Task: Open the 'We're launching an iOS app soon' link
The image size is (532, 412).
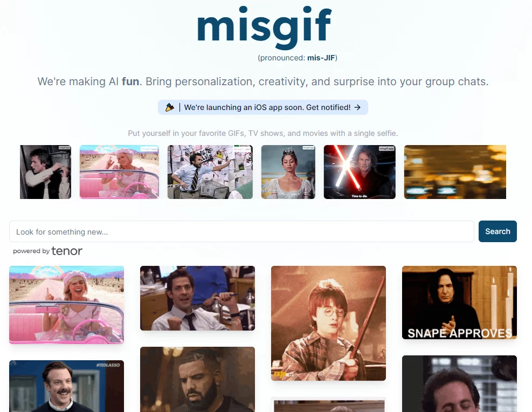Action: pos(263,107)
